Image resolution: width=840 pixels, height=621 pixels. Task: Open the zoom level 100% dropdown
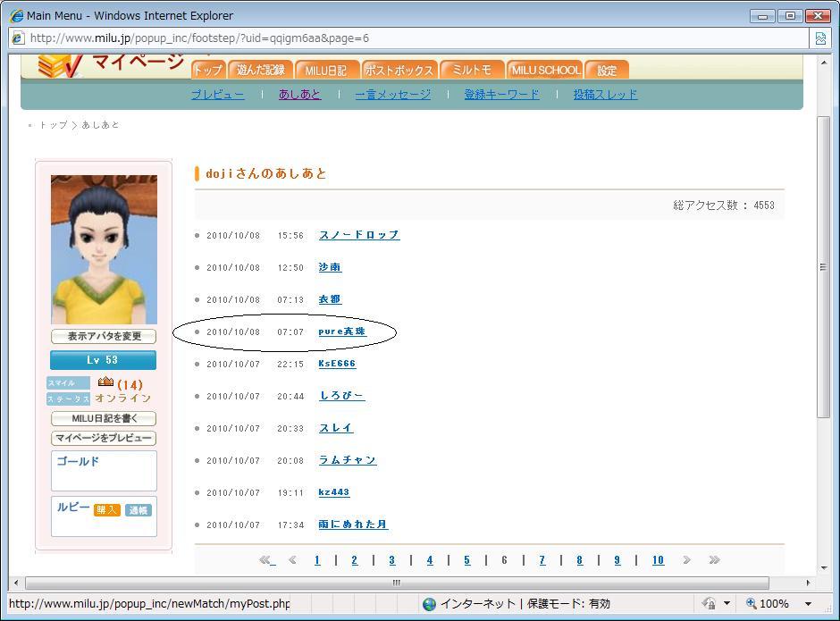(808, 604)
